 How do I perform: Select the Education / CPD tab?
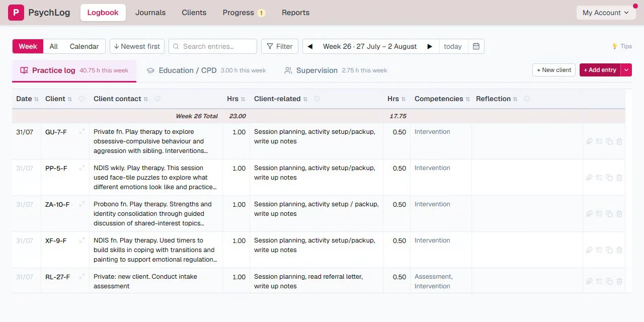206,70
